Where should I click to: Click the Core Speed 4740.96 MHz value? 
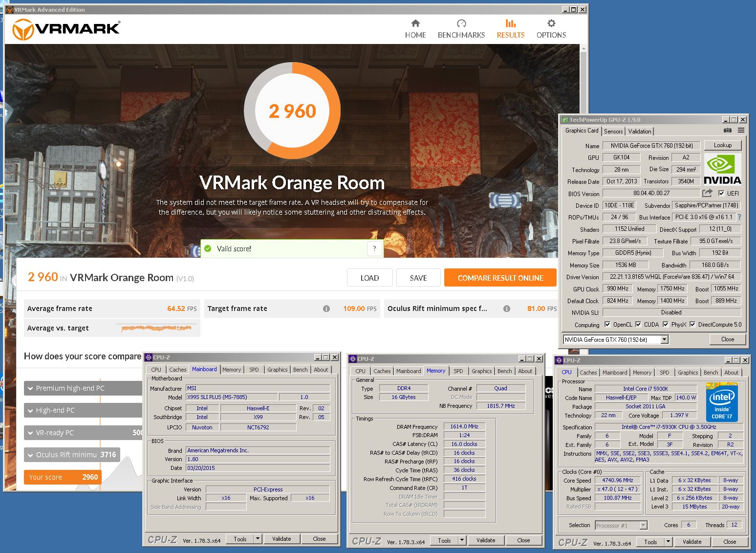click(618, 480)
